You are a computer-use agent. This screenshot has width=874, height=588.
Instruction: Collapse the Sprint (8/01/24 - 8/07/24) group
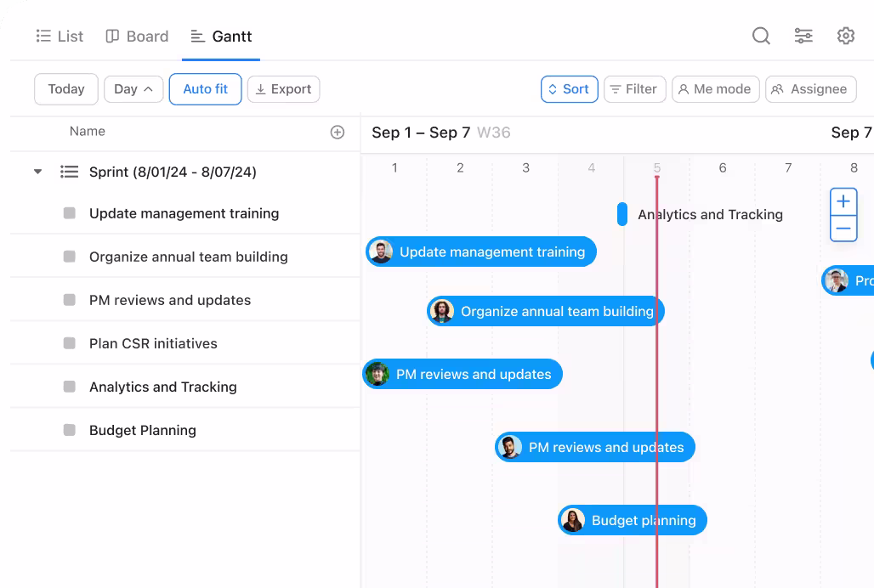coord(37,172)
